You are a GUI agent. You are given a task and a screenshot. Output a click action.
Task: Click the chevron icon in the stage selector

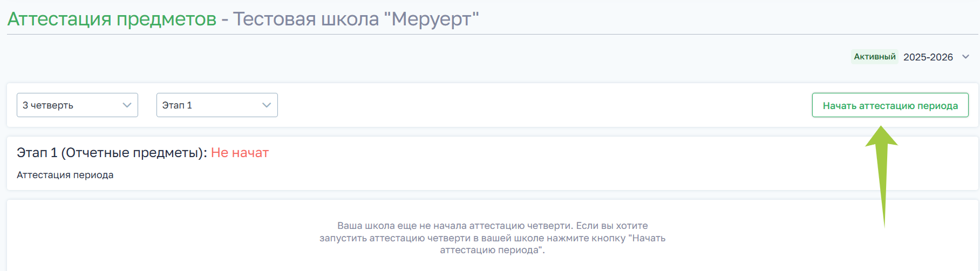(267, 105)
